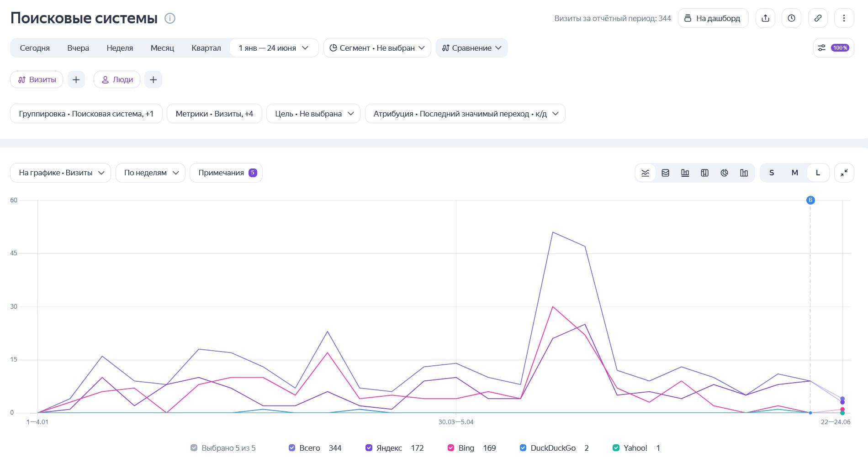Toggle the Yahoo! series checkbox

(x=615, y=448)
